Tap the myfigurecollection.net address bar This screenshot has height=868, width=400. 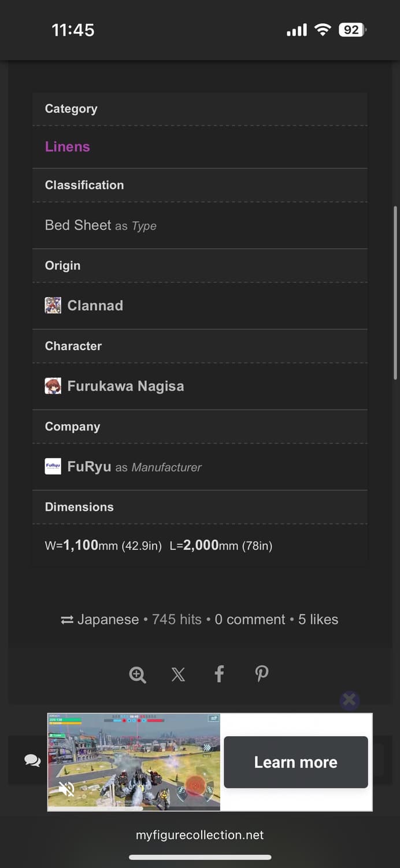point(200,835)
